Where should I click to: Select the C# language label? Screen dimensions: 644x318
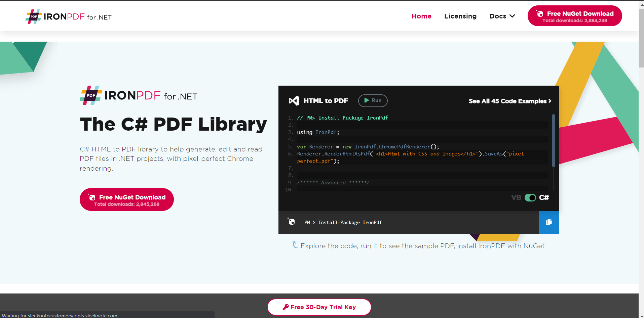coord(544,197)
